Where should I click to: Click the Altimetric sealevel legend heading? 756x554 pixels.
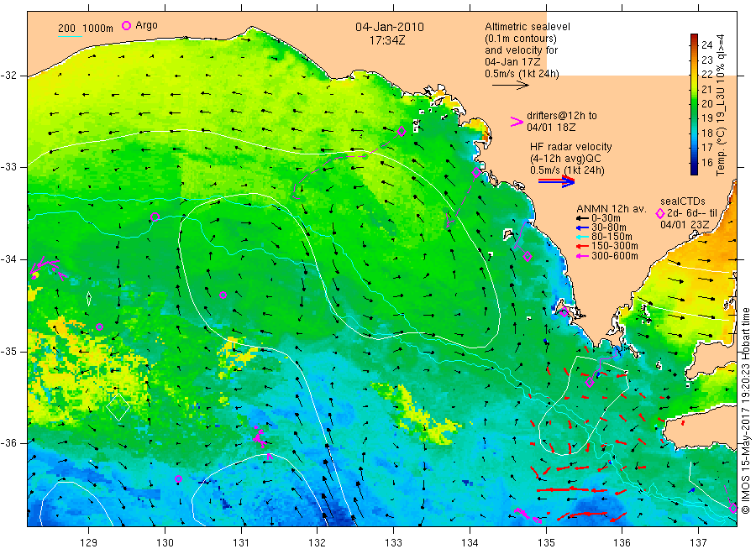coord(528,27)
